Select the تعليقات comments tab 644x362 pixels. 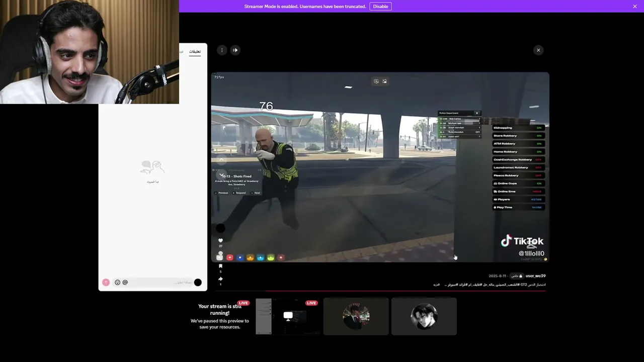pos(195,52)
